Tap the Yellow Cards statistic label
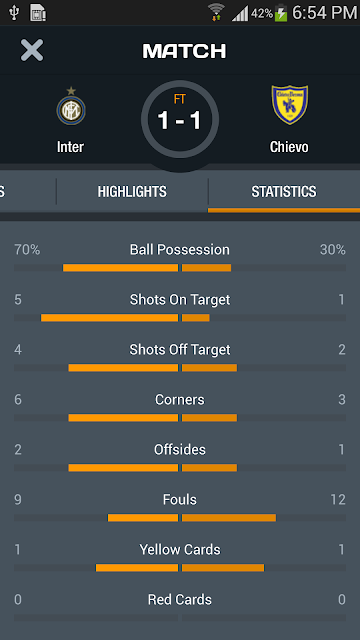Screen dimensions: 360x640 coord(180,549)
